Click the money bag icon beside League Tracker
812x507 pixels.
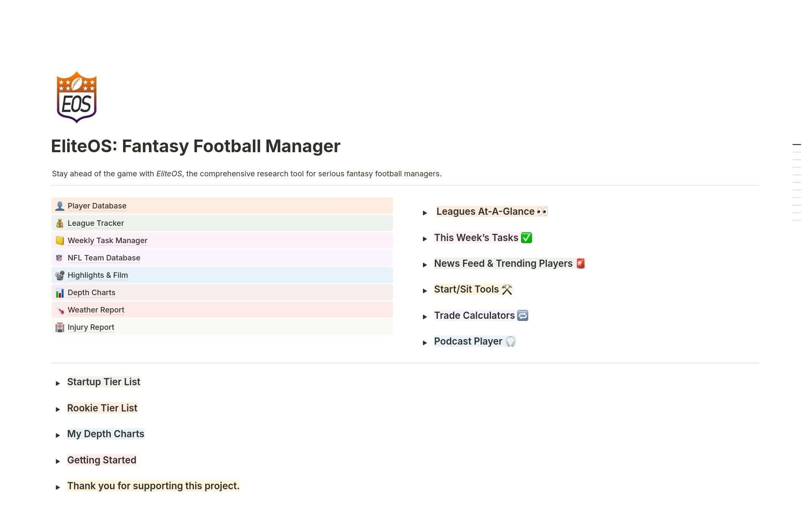point(60,223)
